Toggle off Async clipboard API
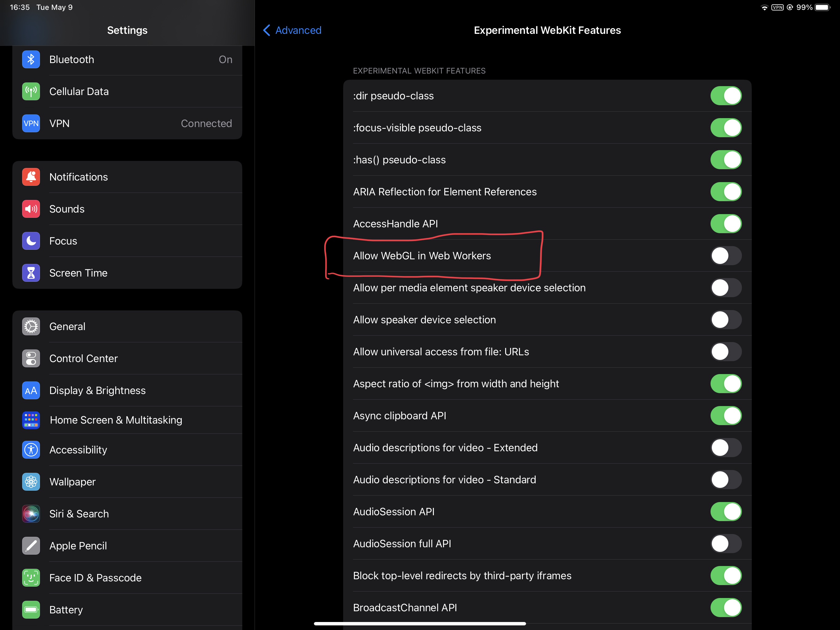This screenshot has height=630, width=840. tap(726, 416)
